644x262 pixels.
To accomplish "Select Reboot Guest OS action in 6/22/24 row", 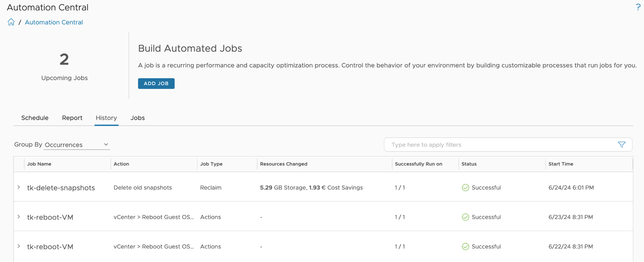I will tap(154, 247).
